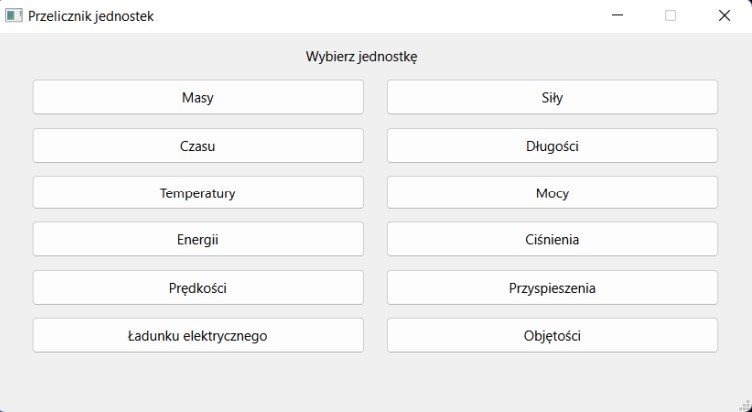Open the Energii conversion
Screen dimensions: 752x412
coord(198,239)
